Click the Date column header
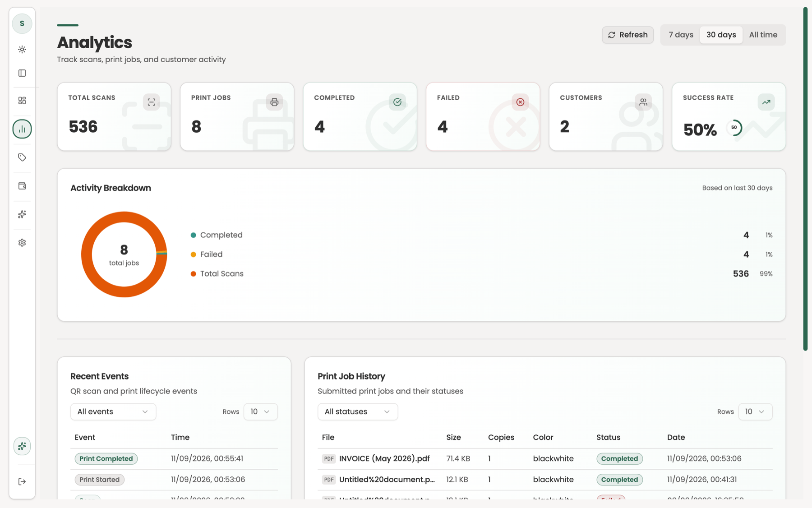 point(676,437)
